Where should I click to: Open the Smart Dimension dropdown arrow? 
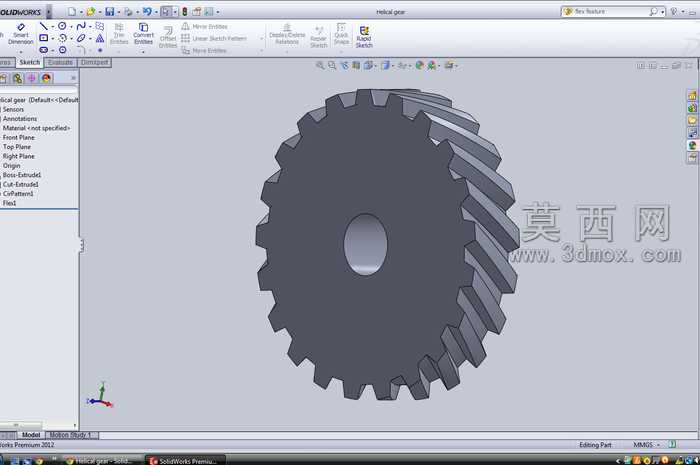(21, 52)
